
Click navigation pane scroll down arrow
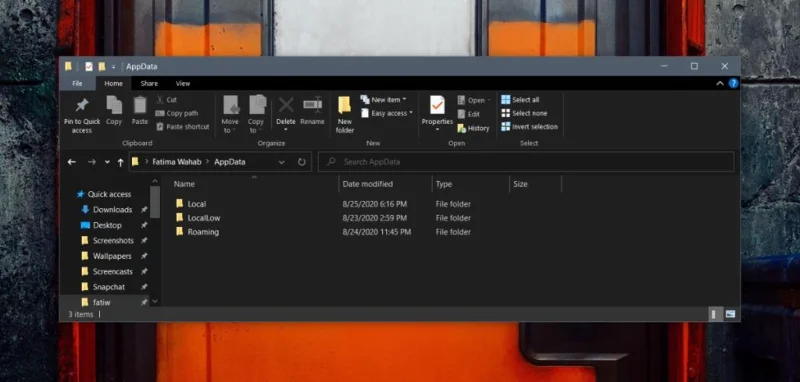pos(155,302)
